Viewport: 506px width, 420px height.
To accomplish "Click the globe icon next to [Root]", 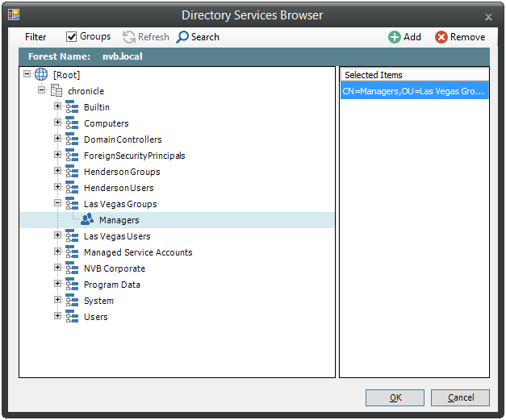I will coord(41,75).
